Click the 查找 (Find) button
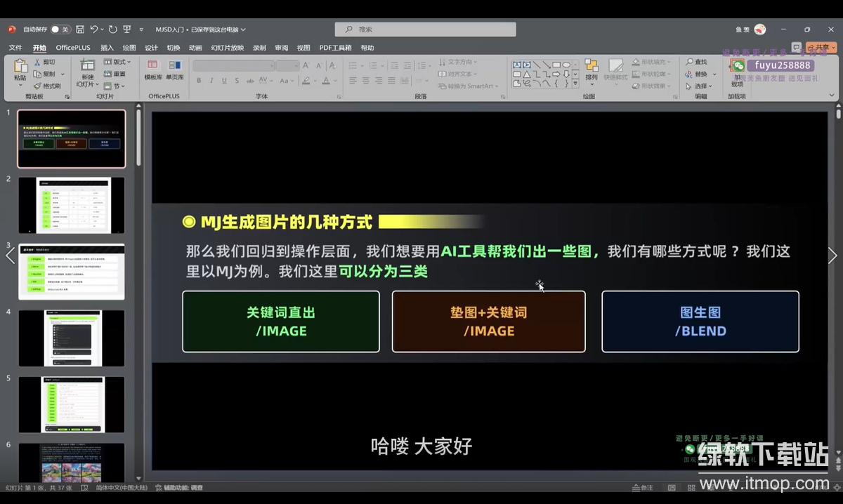Viewport: 843px width, 504px height. point(697,62)
